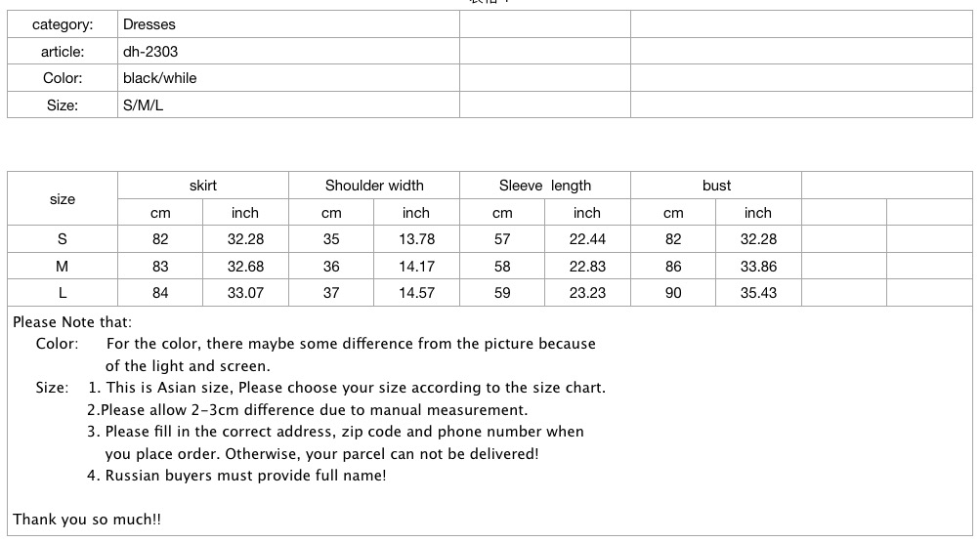Image resolution: width=980 pixels, height=542 pixels.
Task: Select the "M" size row label
Action: (x=63, y=266)
